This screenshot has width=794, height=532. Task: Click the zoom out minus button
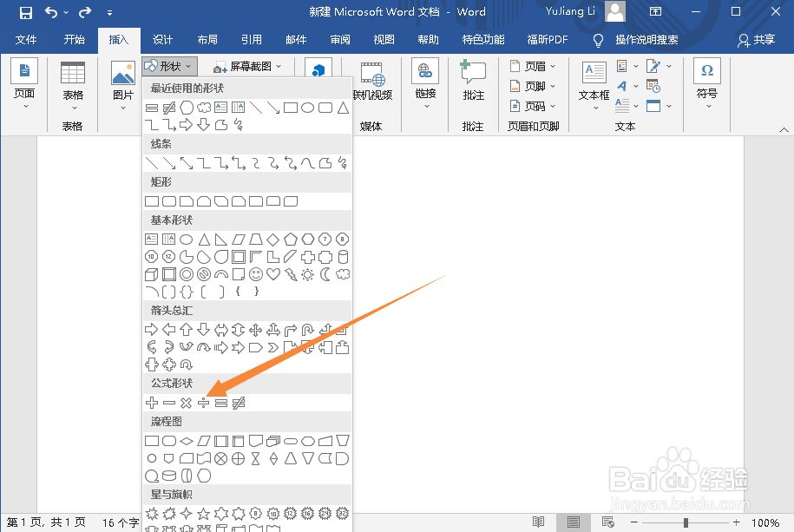point(634,522)
